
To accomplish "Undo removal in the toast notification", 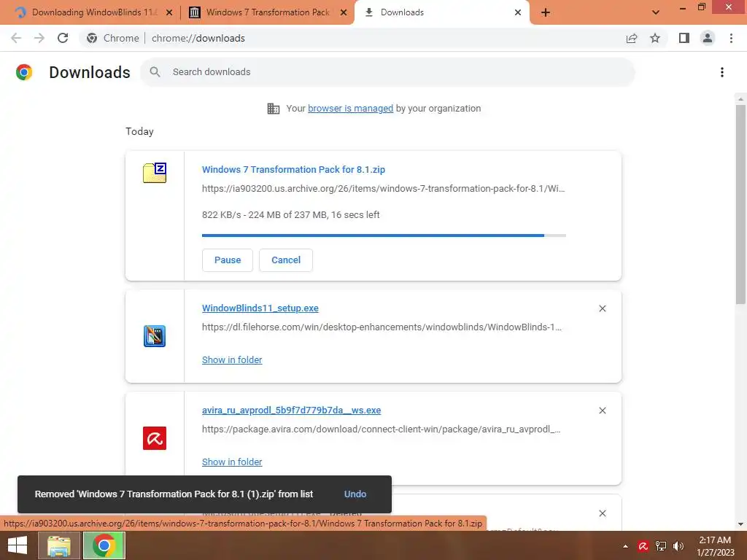I will click(355, 494).
